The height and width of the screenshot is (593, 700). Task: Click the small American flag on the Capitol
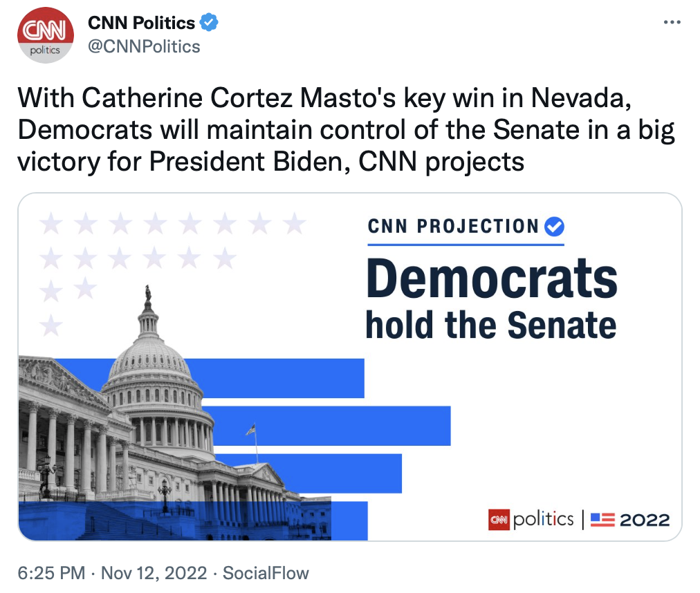250,429
